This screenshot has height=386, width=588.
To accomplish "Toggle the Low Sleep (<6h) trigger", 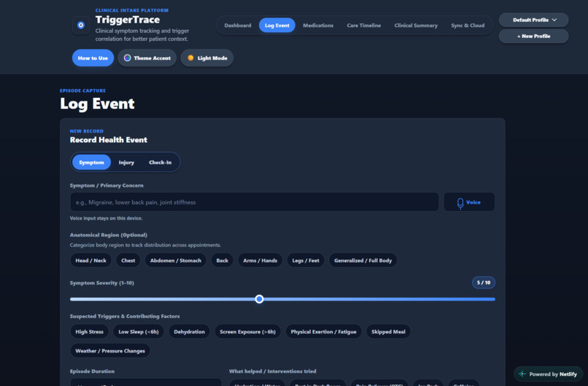I will [139, 331].
